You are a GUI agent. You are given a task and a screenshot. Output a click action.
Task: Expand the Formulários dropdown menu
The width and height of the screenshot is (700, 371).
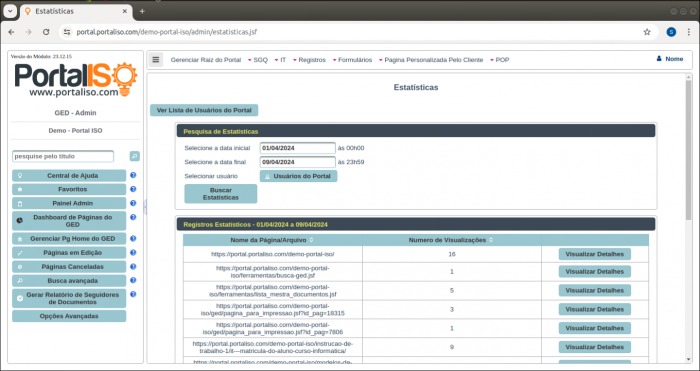(x=352, y=60)
